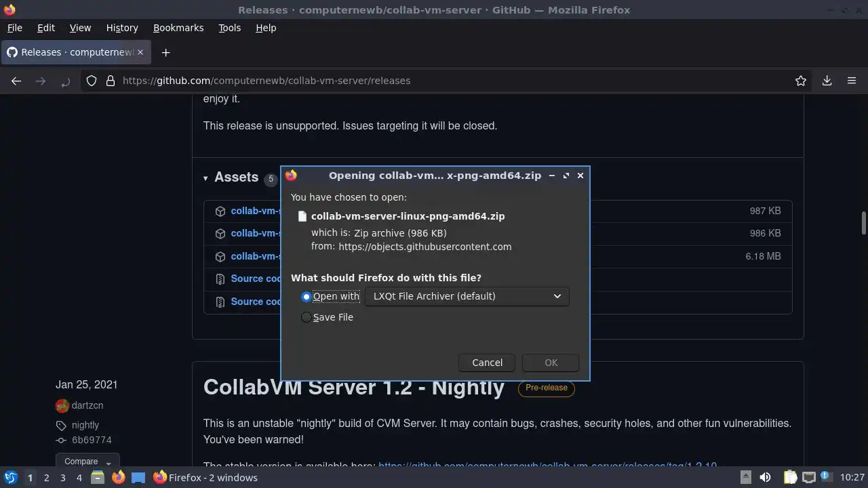Viewport: 868px width, 488px height.
Task: Close the Releases browser tab
Action: [140, 52]
